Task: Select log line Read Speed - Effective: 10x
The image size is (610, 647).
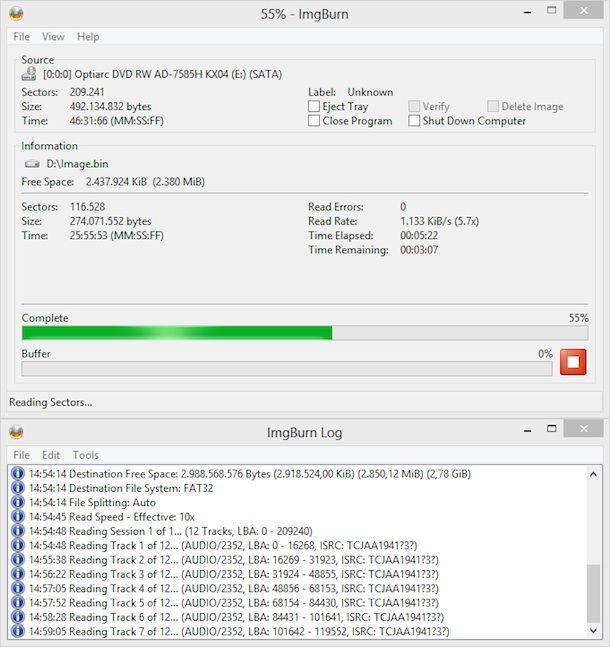Action: point(111,517)
